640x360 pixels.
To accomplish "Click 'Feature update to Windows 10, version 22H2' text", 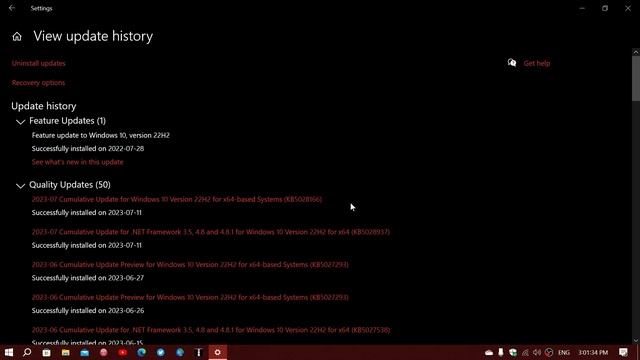I will 101,135.
